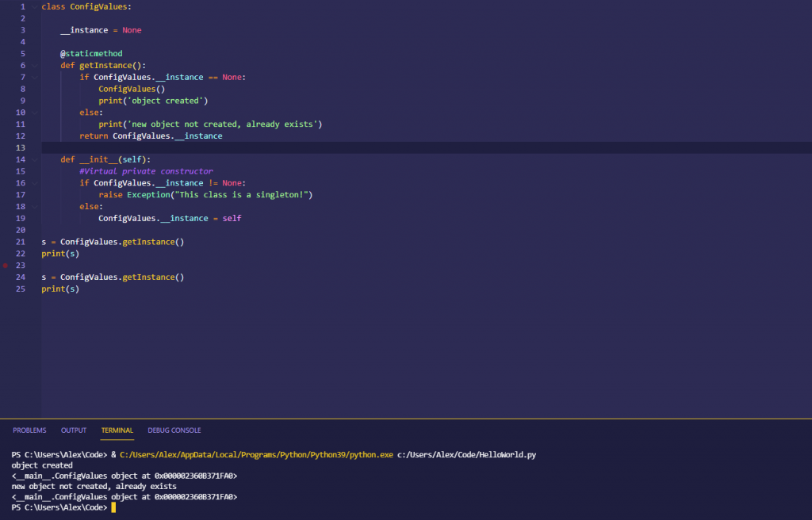Click line number 3 in the gutter
The height and width of the screenshot is (520, 812).
tap(23, 30)
